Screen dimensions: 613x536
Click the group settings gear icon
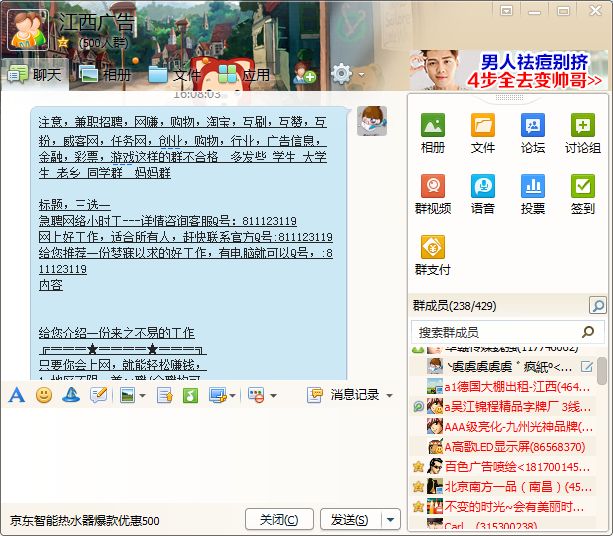point(341,73)
